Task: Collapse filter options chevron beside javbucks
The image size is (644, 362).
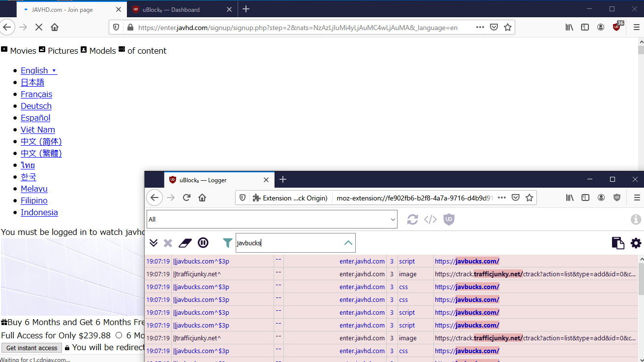Action: point(348,243)
